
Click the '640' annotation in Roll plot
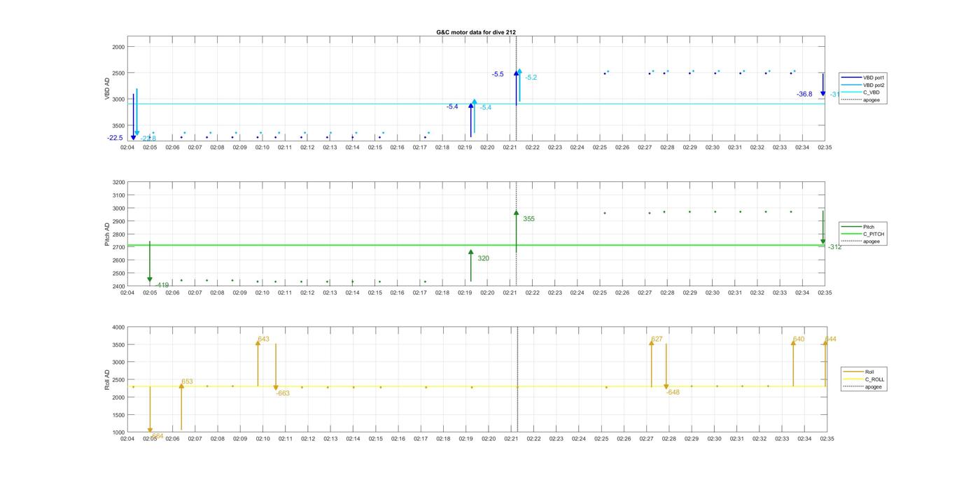pos(799,339)
